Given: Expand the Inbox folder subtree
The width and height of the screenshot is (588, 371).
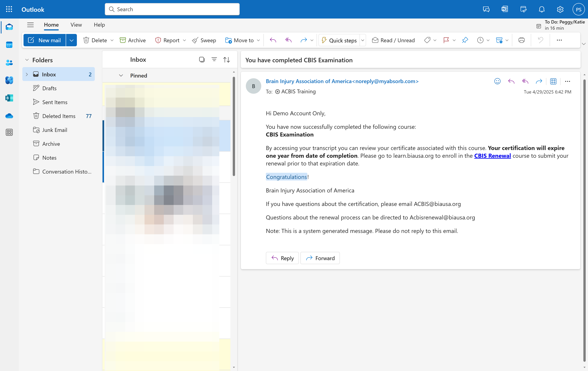Looking at the screenshot, I should 27,74.
